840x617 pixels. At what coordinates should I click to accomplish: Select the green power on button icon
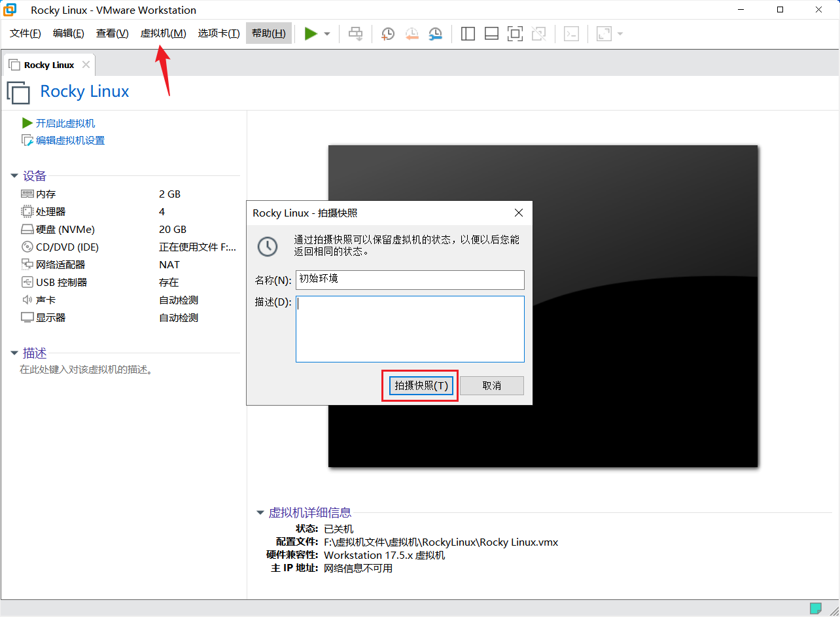click(311, 33)
